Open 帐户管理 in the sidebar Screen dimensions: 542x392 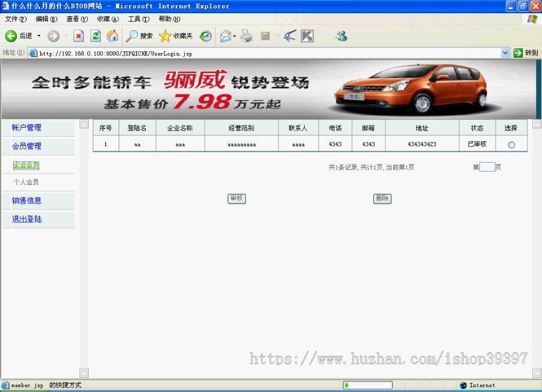coord(26,128)
